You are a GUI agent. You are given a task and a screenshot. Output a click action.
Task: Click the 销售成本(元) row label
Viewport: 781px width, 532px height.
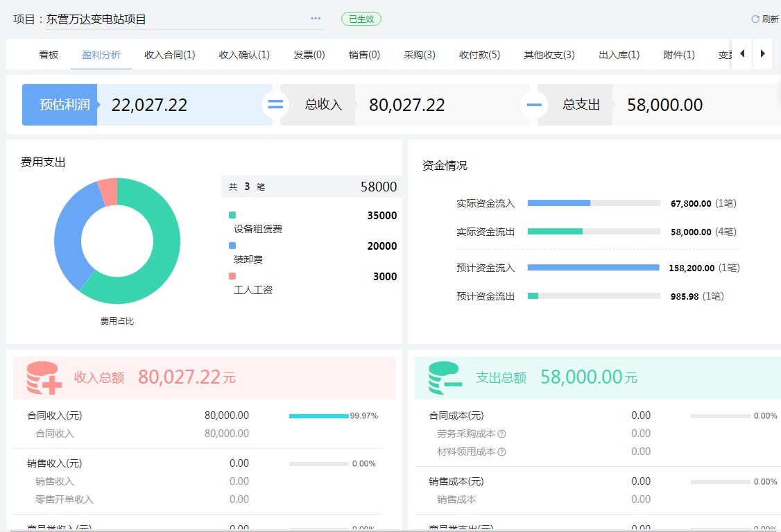point(456,481)
